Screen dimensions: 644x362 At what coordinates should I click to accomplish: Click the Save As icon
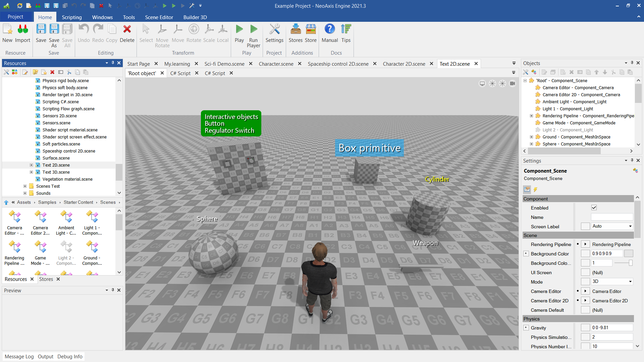click(x=54, y=29)
